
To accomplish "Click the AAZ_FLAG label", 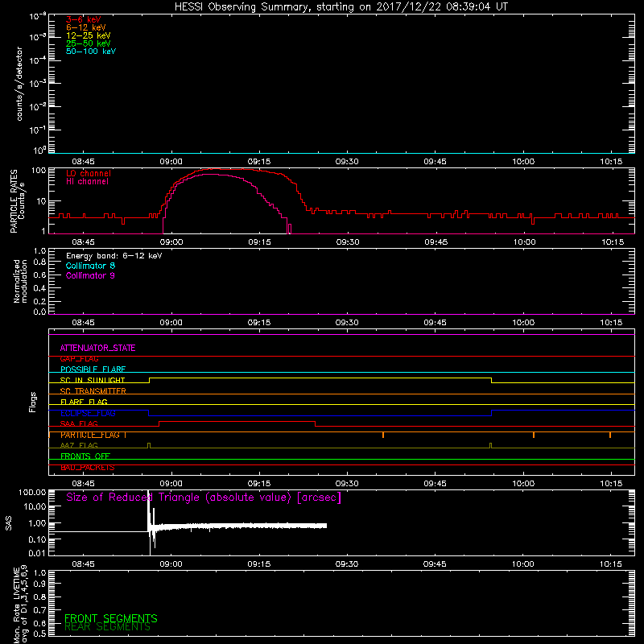I will 79,446.
